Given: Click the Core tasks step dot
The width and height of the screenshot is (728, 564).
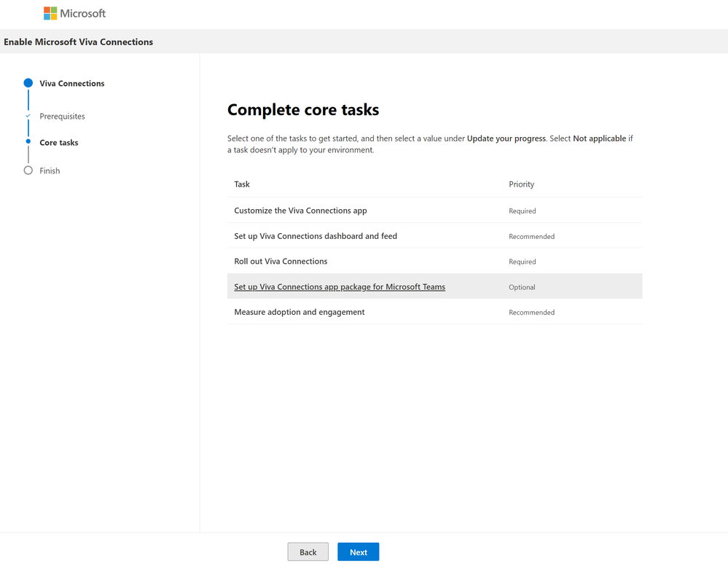Looking at the screenshot, I should (28, 141).
